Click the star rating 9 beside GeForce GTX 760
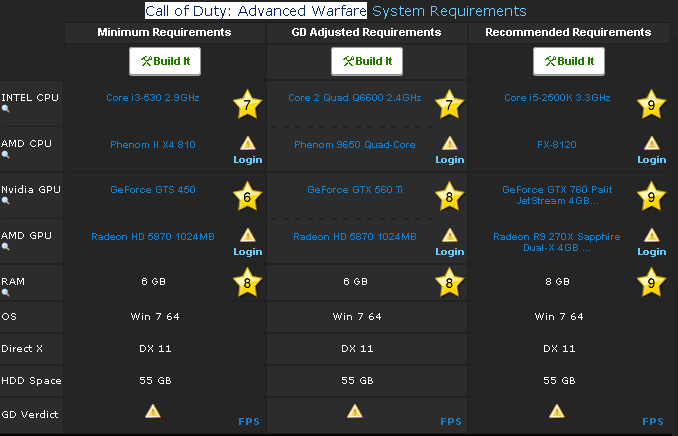Viewport: 678px width, 436px height. point(651,196)
